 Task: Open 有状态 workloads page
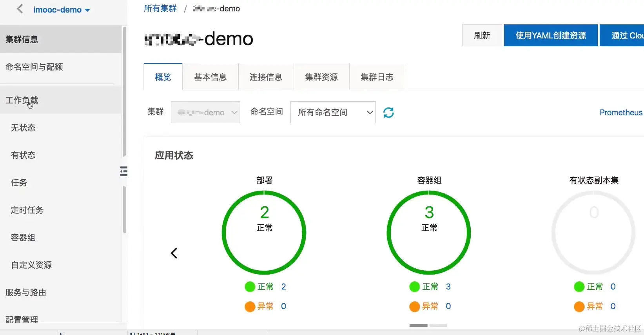coord(23,155)
